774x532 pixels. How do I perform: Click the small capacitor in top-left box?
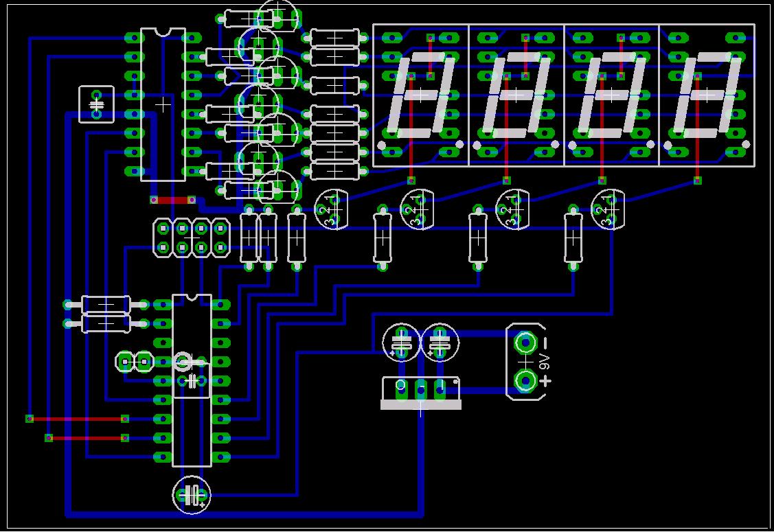(x=97, y=104)
